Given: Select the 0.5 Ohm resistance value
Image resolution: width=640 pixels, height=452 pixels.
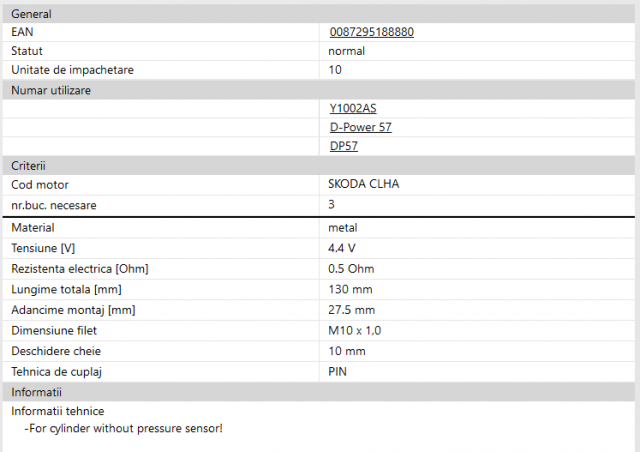Looking at the screenshot, I should click(x=350, y=268).
